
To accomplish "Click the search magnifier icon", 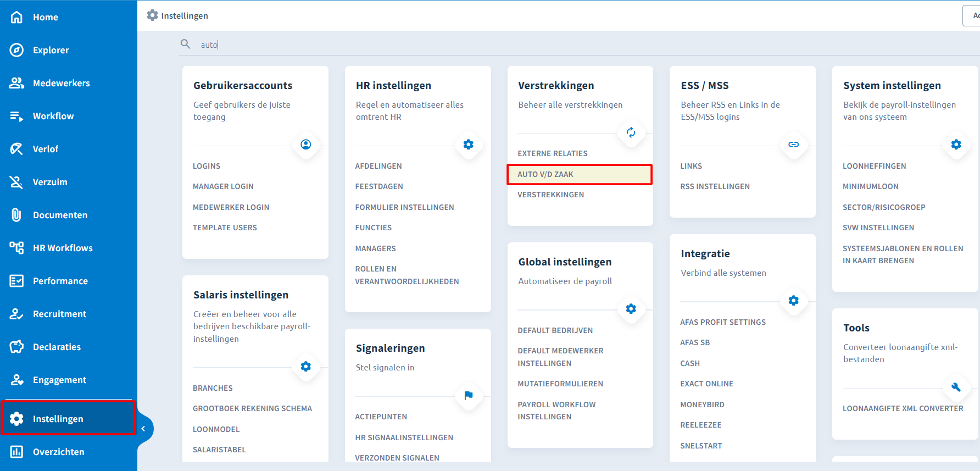I will tap(186, 44).
